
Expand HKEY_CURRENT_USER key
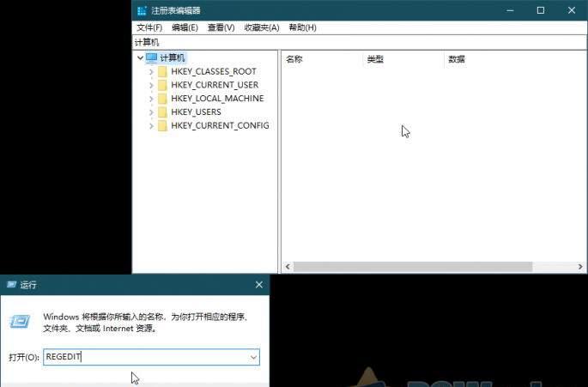point(151,85)
